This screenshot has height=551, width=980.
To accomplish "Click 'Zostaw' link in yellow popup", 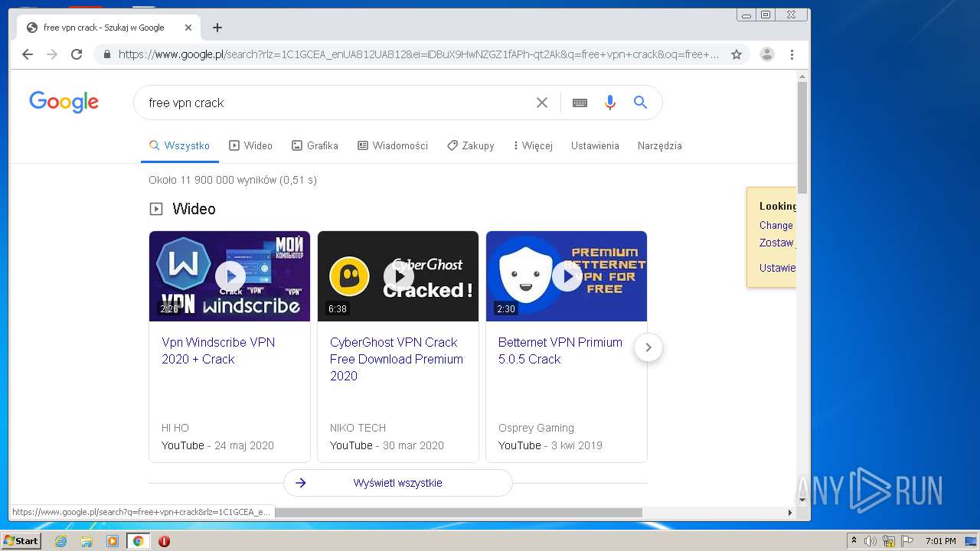I will pos(776,243).
